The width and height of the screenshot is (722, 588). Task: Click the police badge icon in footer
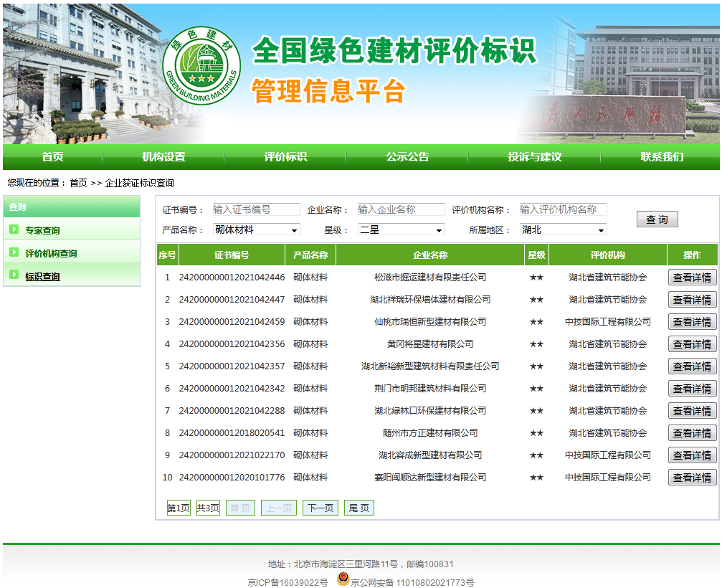343,580
